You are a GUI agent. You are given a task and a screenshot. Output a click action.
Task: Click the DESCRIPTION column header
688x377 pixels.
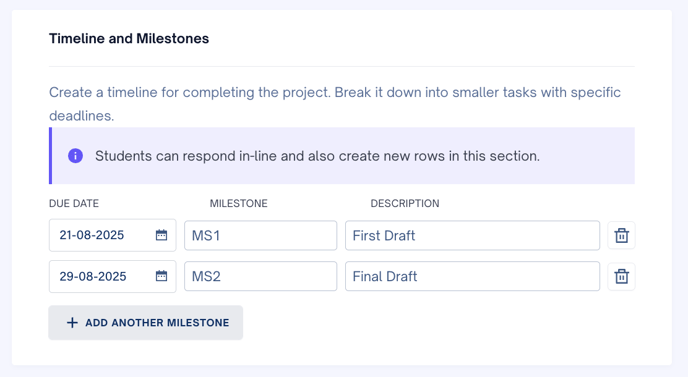tap(405, 203)
